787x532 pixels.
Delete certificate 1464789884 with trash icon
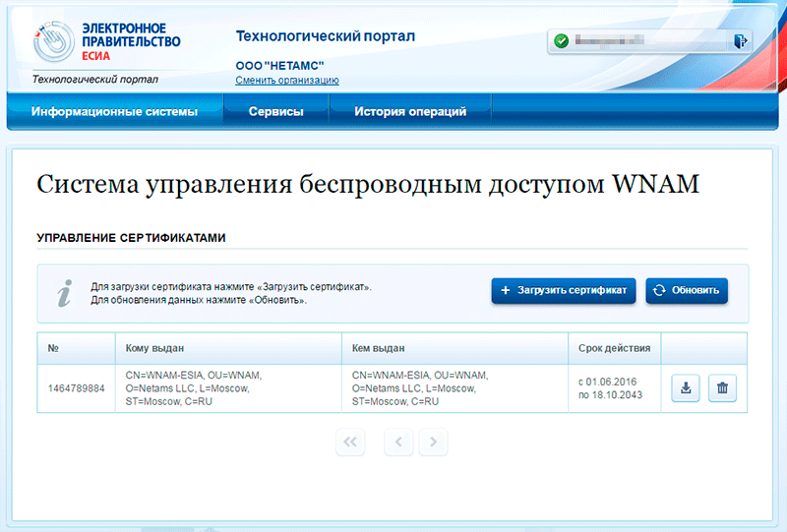(x=722, y=388)
